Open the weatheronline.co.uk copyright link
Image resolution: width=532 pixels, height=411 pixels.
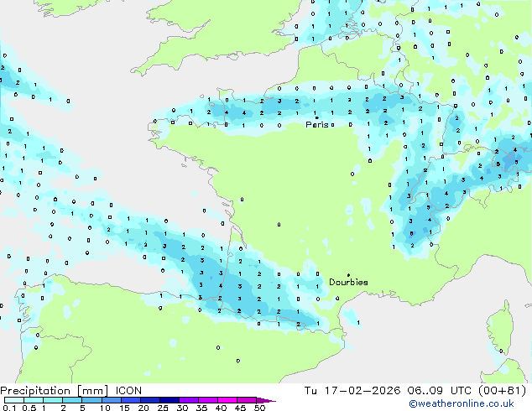coord(462,403)
